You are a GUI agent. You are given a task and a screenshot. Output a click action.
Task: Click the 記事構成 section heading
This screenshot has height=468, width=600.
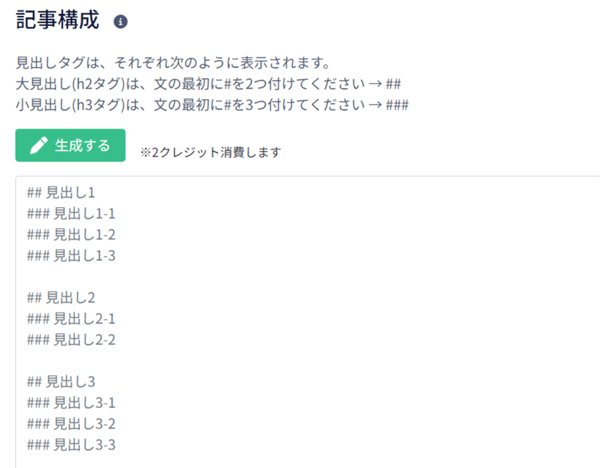[x=58, y=20]
